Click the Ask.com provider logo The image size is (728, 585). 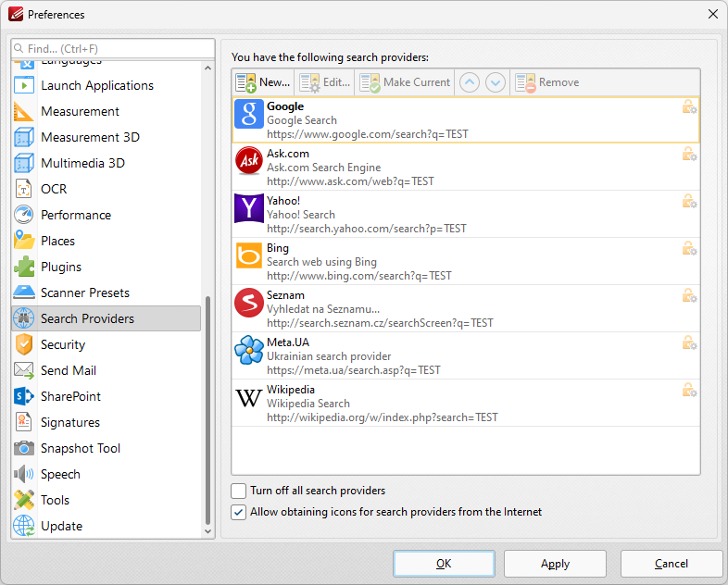249,161
